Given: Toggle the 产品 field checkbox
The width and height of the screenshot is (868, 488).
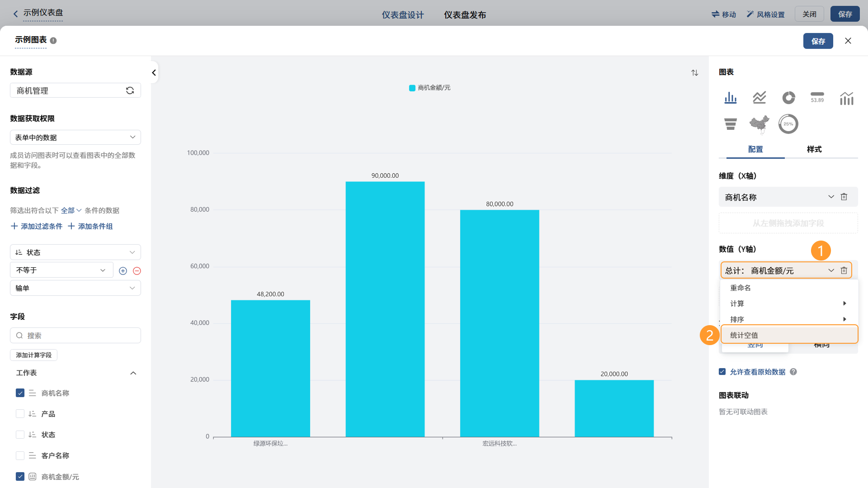Looking at the screenshot, I should (x=20, y=414).
